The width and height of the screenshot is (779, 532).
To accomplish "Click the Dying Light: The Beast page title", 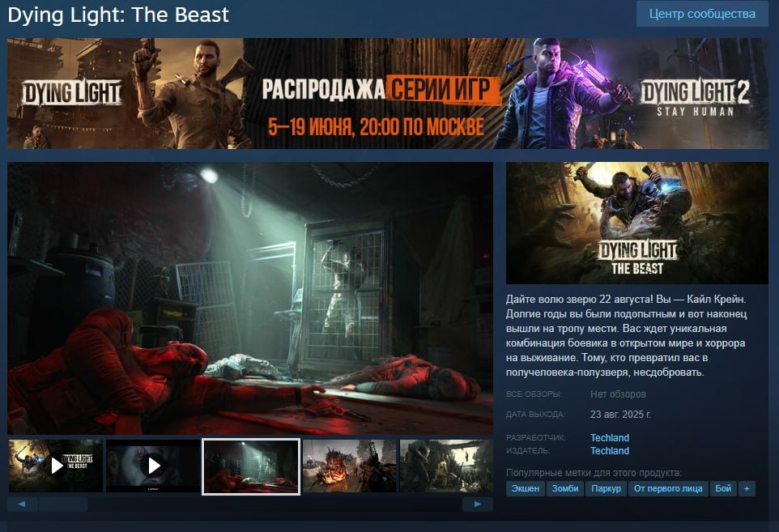I will [118, 15].
